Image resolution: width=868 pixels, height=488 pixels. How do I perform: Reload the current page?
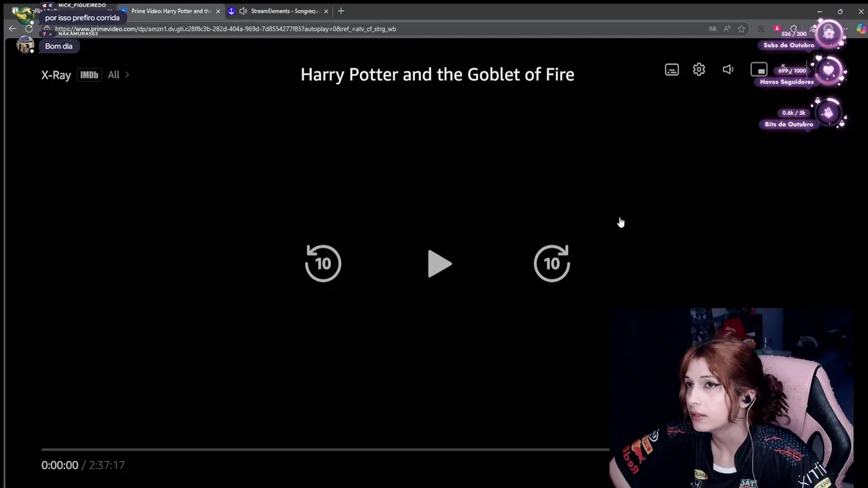(x=28, y=28)
